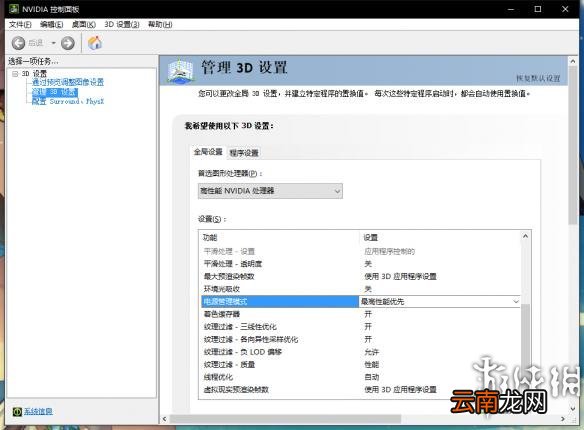584x430 pixels.
Task: Select 管理 3D 设置 in task tree
Action: click(x=55, y=92)
